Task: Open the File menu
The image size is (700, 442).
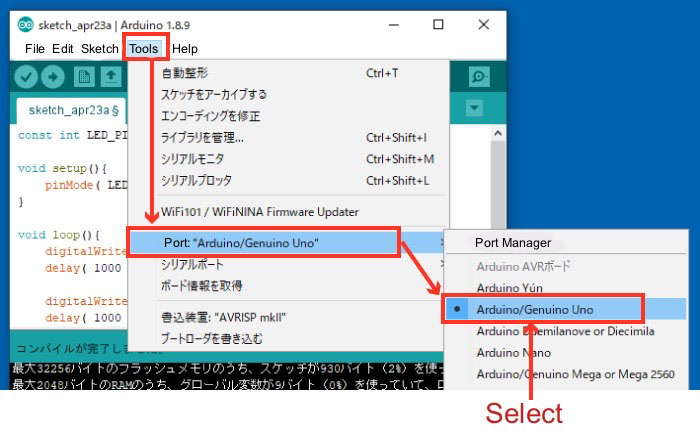Action: (35, 49)
